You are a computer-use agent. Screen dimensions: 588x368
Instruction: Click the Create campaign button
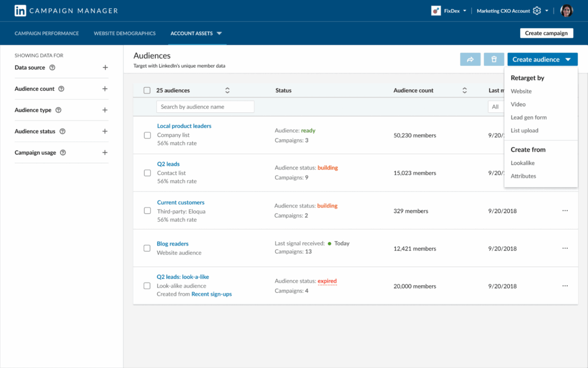(x=546, y=33)
